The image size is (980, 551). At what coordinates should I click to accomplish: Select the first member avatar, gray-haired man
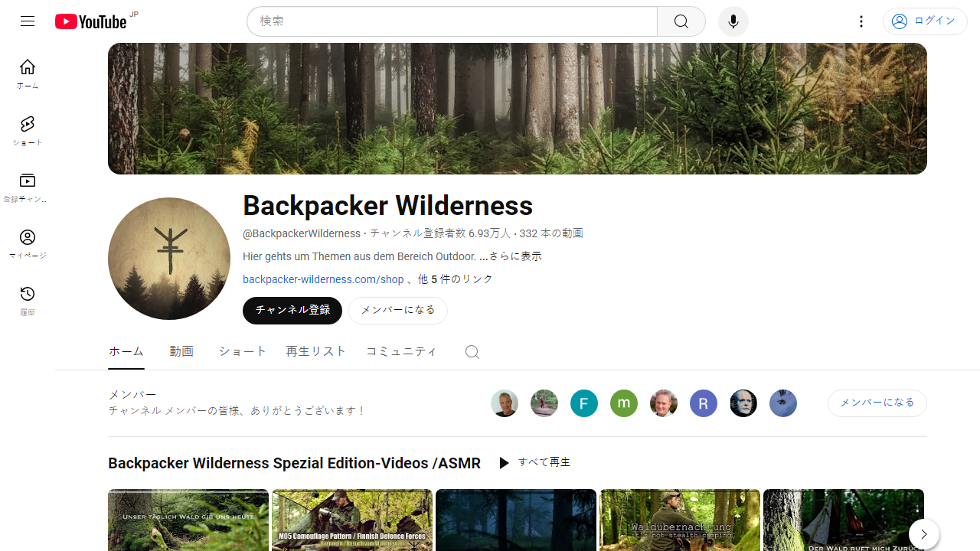click(x=505, y=403)
